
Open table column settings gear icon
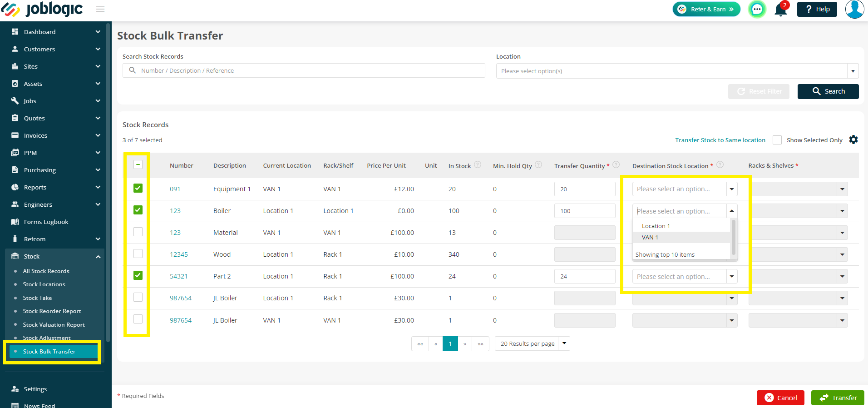point(853,140)
